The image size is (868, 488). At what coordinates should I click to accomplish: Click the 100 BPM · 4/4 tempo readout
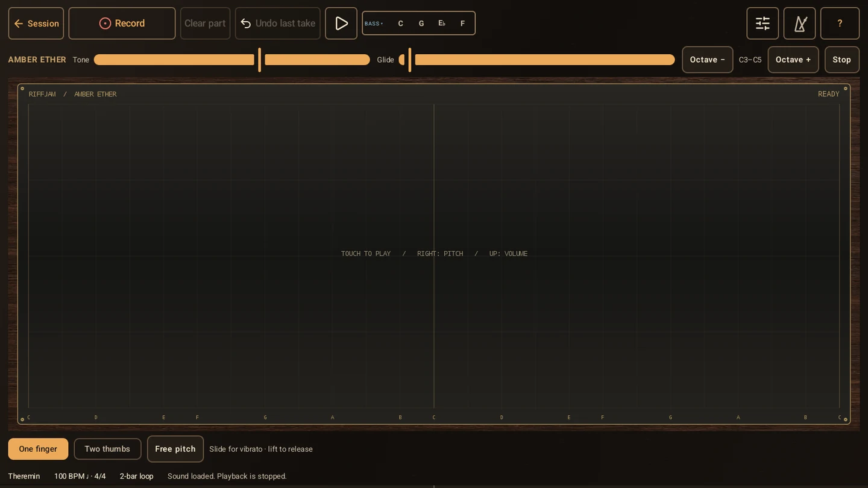pos(80,476)
